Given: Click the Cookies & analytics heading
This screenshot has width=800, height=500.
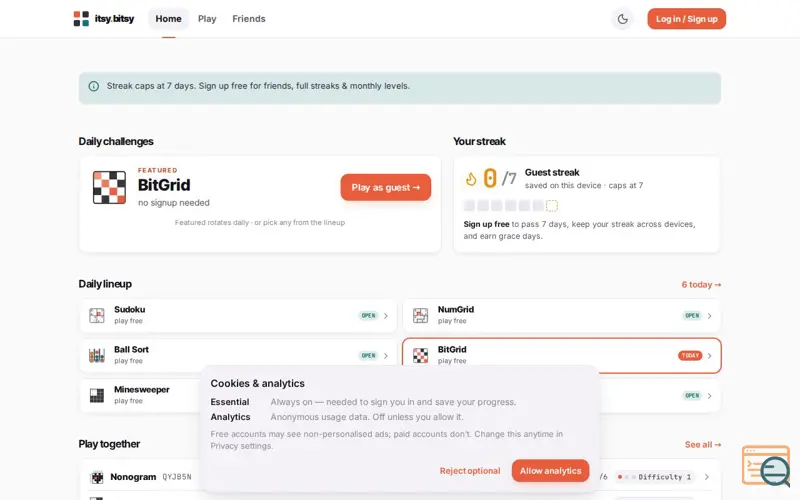Looking at the screenshot, I should 258,383.
